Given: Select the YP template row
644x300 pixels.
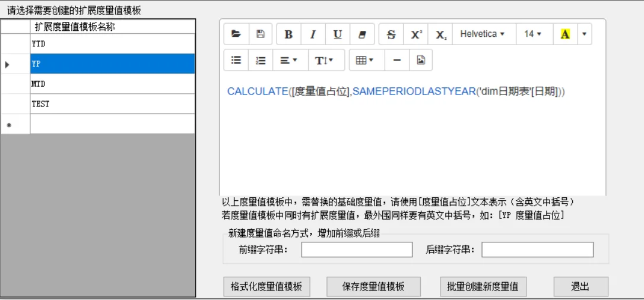Looking at the screenshot, I should pos(113,64).
